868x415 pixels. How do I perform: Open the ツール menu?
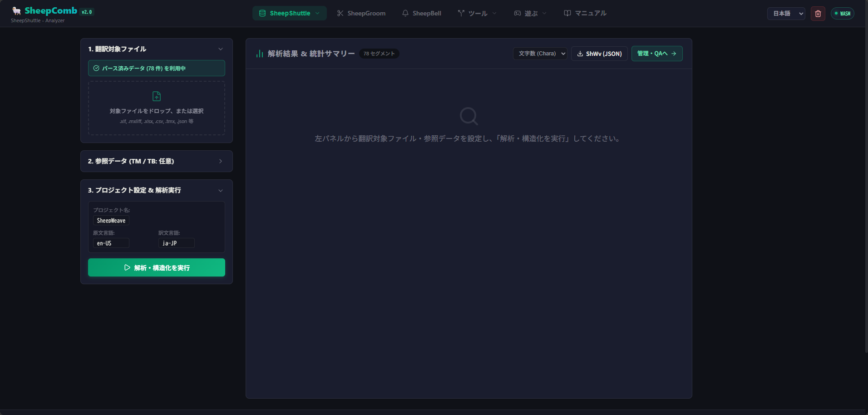coord(477,13)
